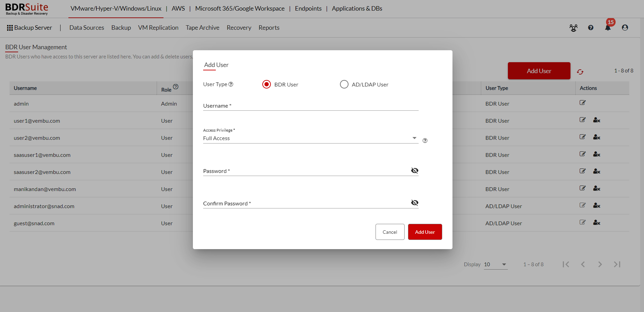Open the Backup Server grid menu icon
This screenshot has width=644, height=312.
10,28
